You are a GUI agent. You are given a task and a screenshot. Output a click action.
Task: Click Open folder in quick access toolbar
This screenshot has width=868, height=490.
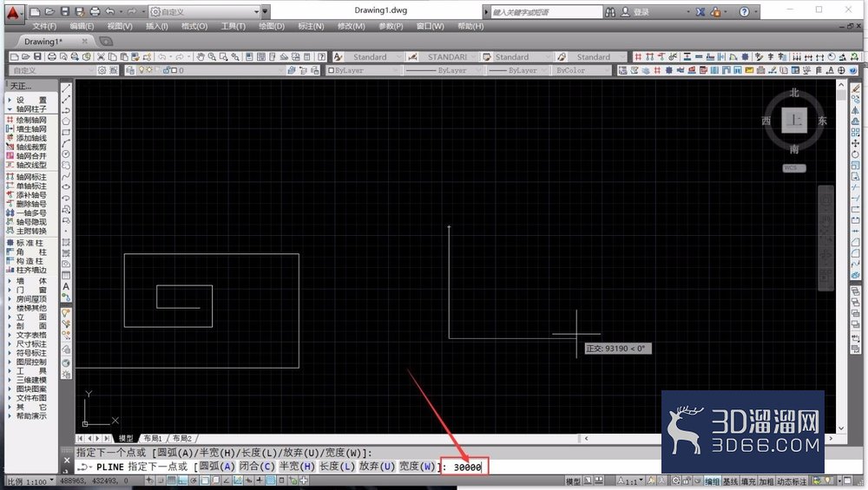tap(49, 11)
